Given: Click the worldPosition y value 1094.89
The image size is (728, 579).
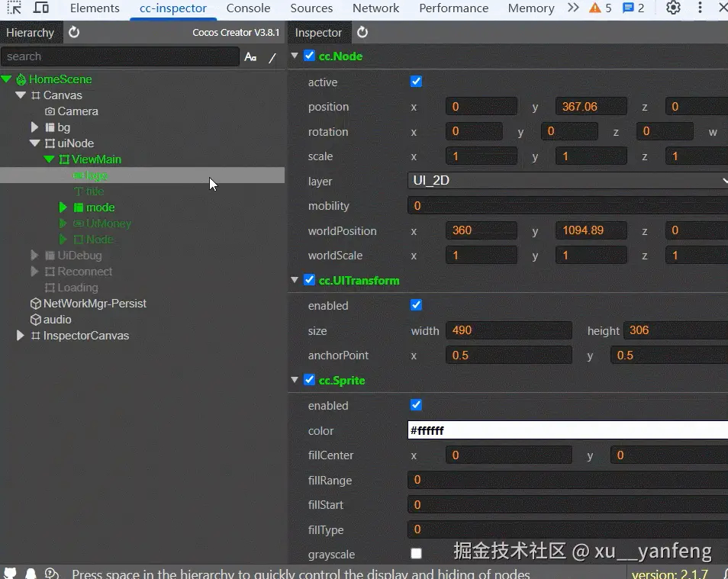Looking at the screenshot, I should 591,231.
